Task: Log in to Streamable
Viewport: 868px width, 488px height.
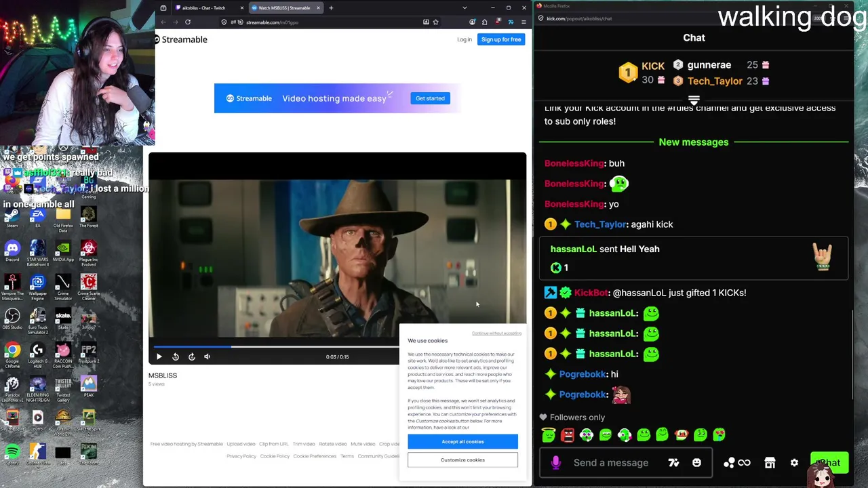Action: point(464,39)
